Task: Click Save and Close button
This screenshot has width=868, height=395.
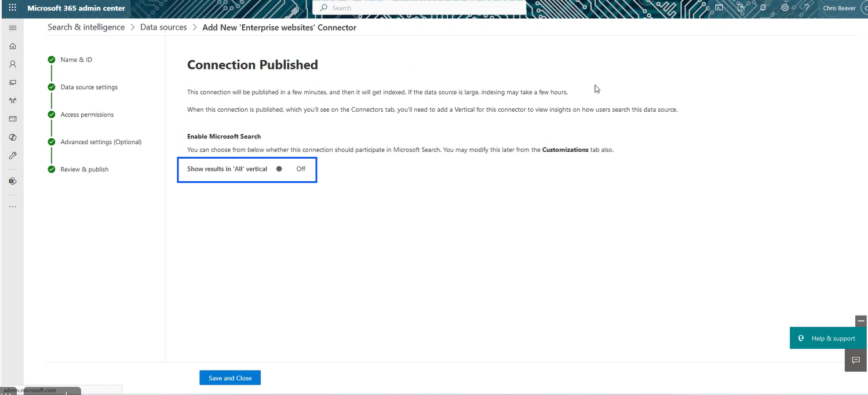Action: (x=230, y=378)
